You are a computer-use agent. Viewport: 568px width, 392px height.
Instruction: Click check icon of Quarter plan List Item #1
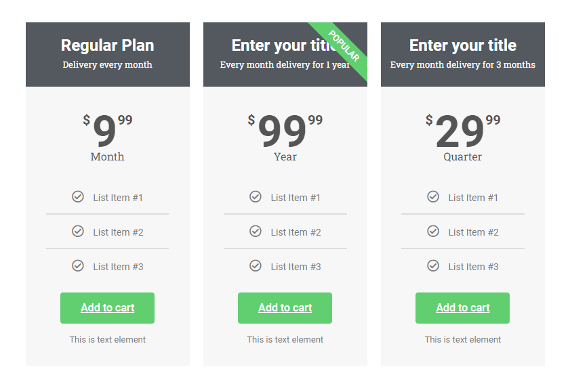click(433, 196)
